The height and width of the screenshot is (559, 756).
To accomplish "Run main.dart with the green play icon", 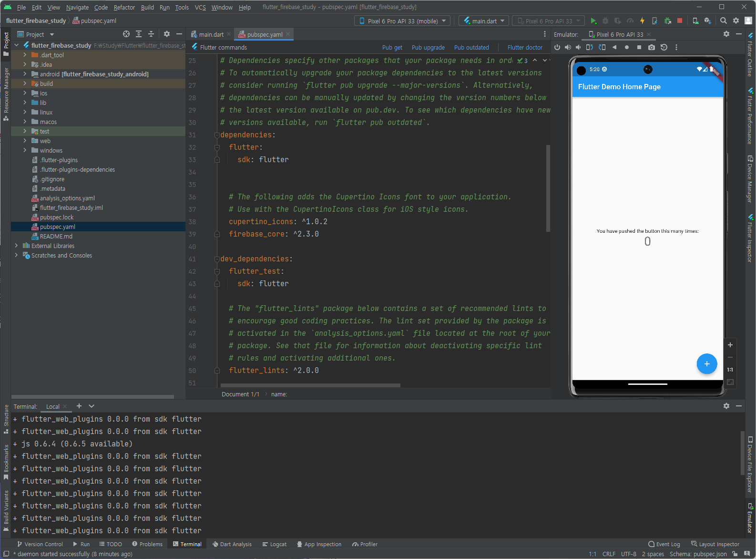I will (x=593, y=21).
